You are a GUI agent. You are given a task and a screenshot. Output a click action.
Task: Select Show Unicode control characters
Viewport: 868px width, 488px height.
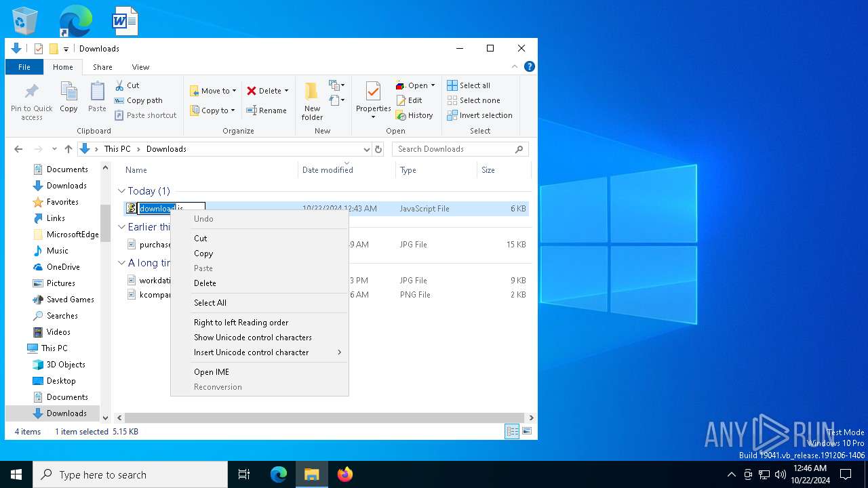(x=259, y=338)
